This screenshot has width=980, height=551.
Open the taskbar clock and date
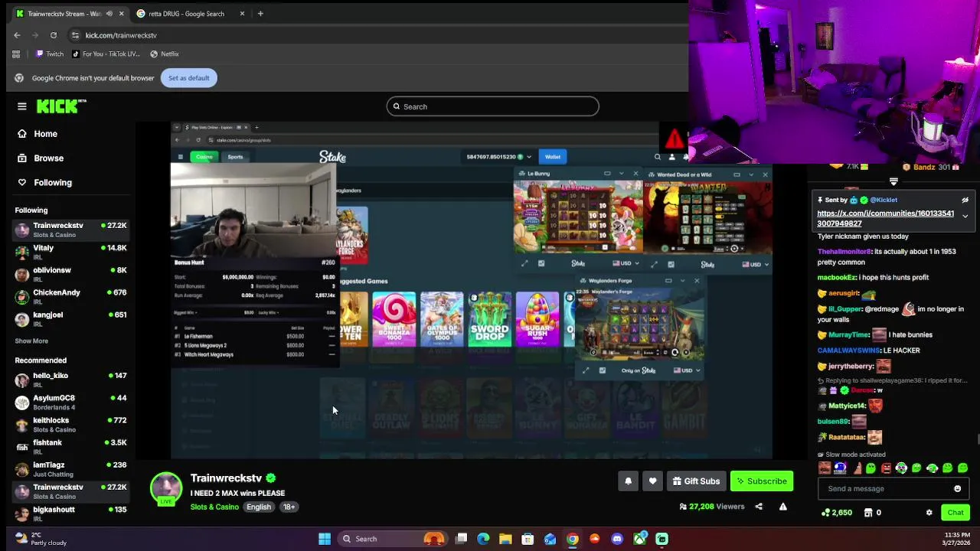(955, 539)
